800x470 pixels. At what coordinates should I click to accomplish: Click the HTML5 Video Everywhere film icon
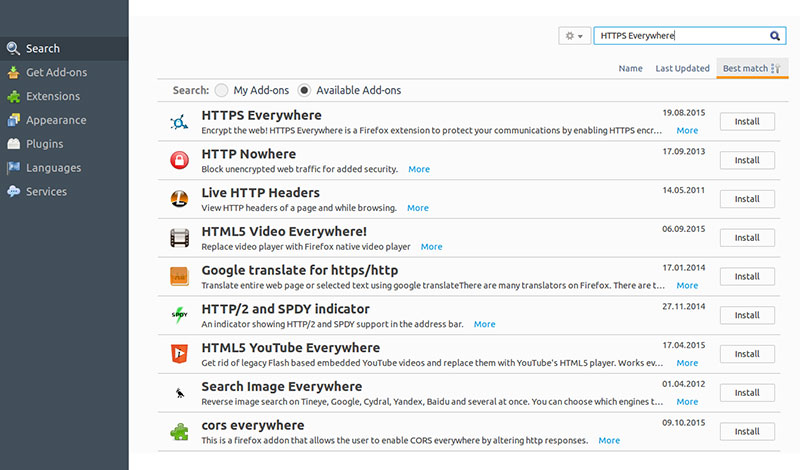pyautogui.click(x=179, y=238)
